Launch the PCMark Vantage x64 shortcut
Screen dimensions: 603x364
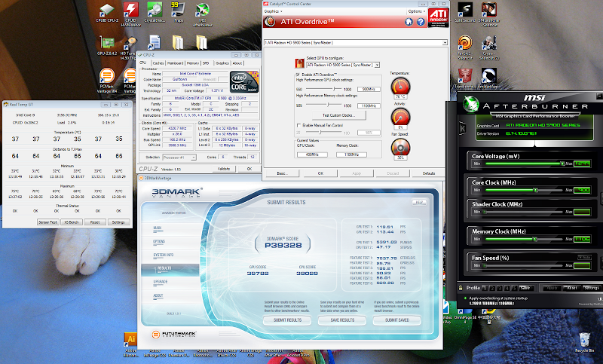pyautogui.click(x=107, y=81)
